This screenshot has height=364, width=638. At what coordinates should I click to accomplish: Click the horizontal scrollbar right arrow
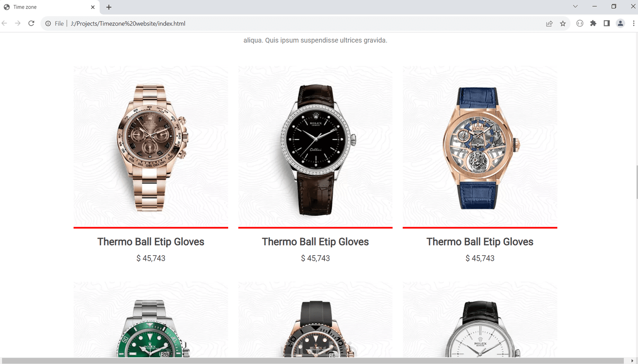pyautogui.click(x=632, y=361)
